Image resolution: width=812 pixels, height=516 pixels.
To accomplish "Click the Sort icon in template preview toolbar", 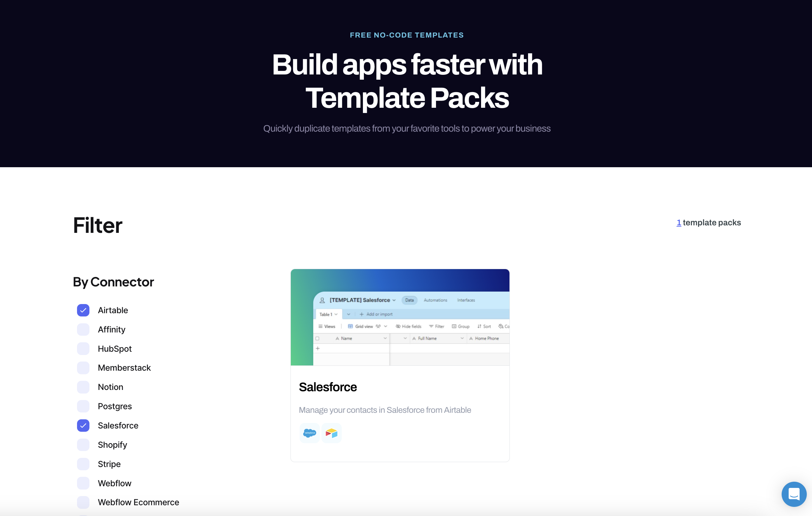I will tap(486, 327).
